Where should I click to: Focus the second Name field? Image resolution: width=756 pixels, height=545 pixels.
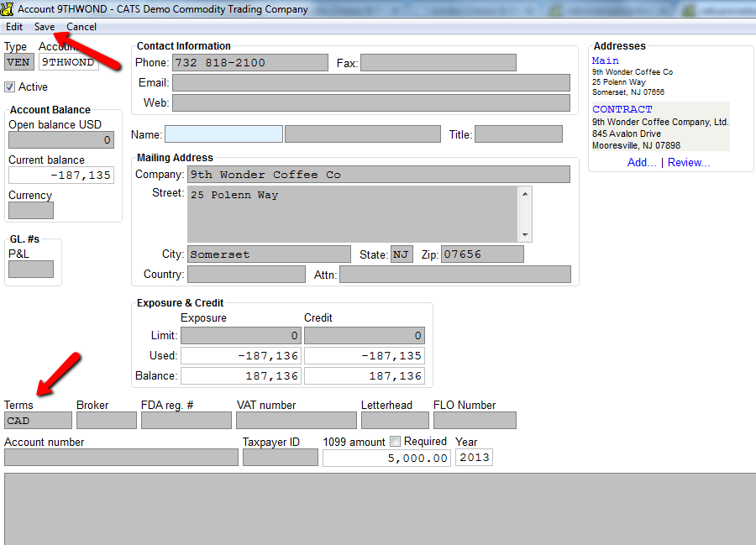tap(363, 134)
